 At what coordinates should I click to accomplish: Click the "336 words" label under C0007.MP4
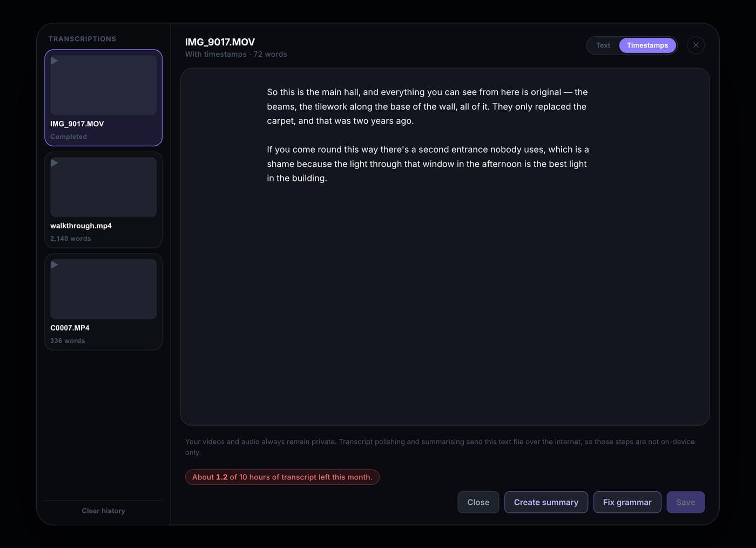point(67,341)
